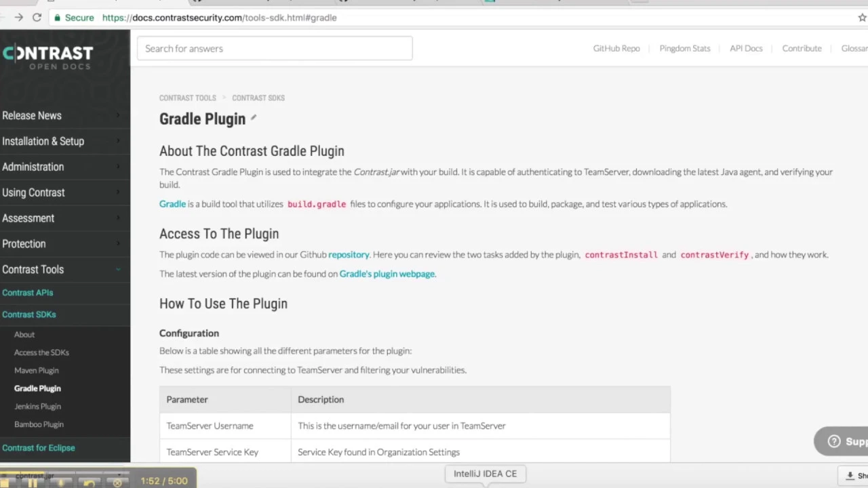The image size is (868, 488).
Task: Click the Contrast Open Docs logo
Action: [47, 56]
